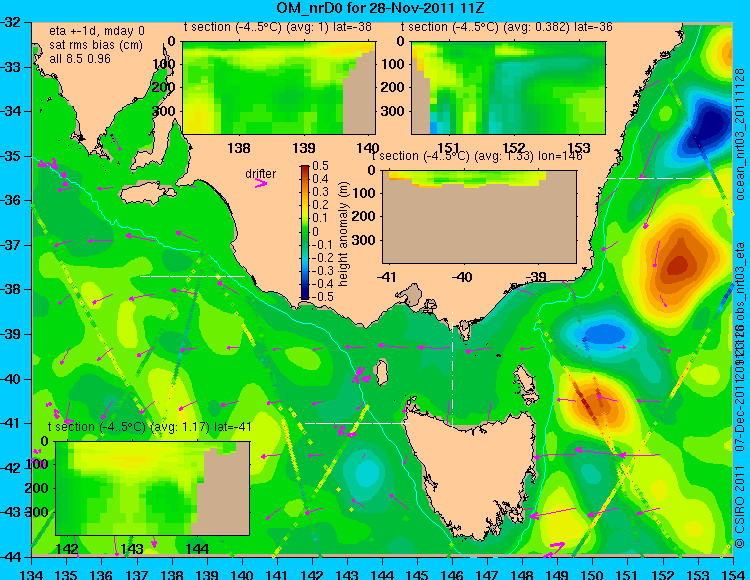750x580 pixels.
Task: Open the lat=-36 temperature section inset plot
Action: click(508, 88)
